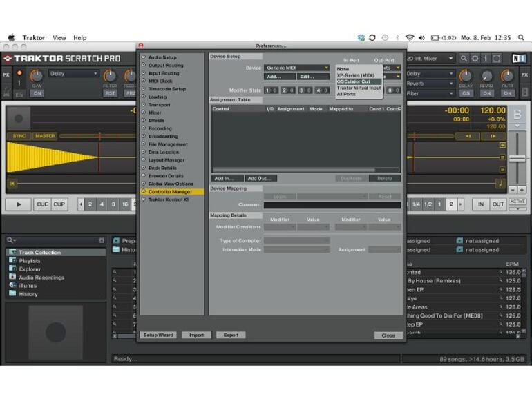Click the iTunes browser tree icon
The image size is (532, 399).
12,285
